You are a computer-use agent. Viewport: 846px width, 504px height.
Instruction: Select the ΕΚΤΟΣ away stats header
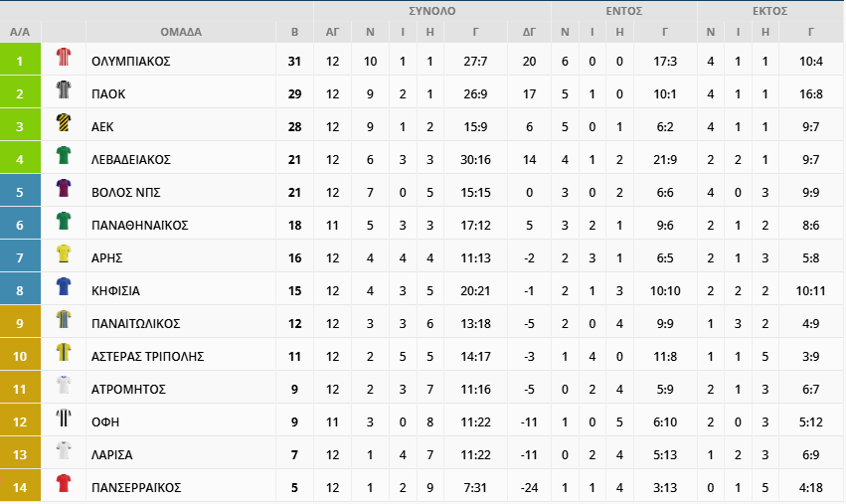[x=769, y=11]
